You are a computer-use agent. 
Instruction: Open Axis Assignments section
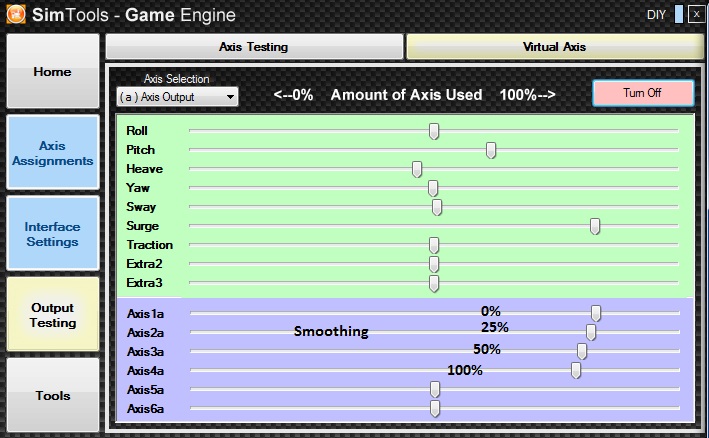coord(53,153)
